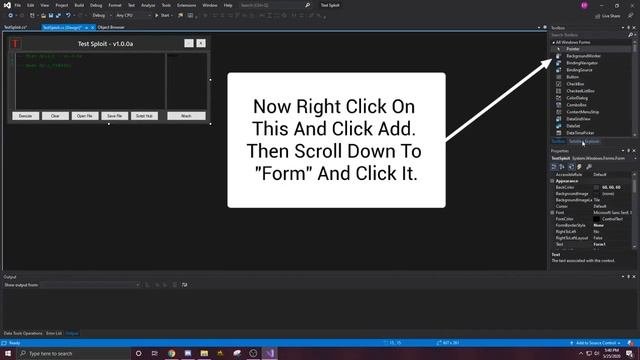Open the Start button dropdown arrow

click(x=172, y=16)
